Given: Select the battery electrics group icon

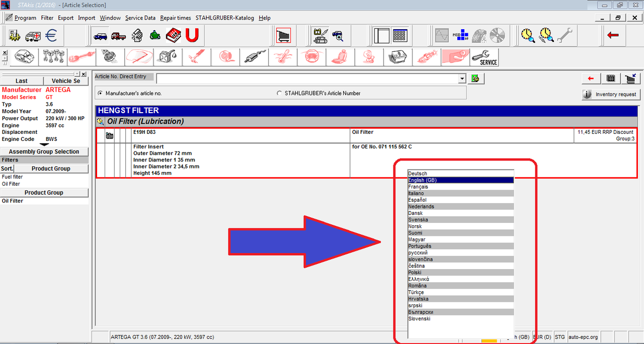Looking at the screenshot, I should [398, 57].
